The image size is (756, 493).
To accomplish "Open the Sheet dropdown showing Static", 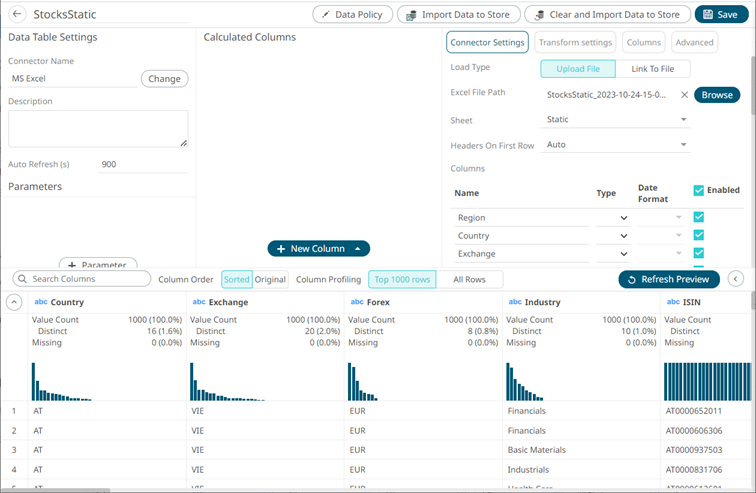I will click(615, 120).
